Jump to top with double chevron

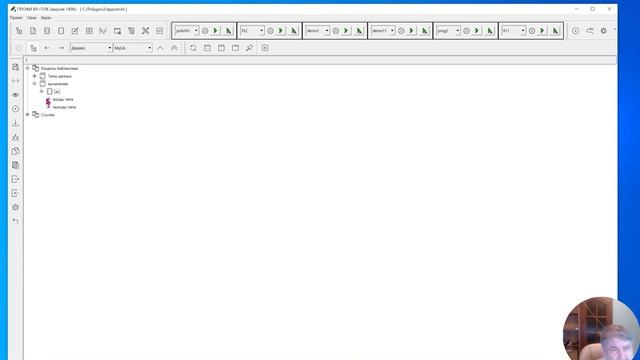[174, 48]
